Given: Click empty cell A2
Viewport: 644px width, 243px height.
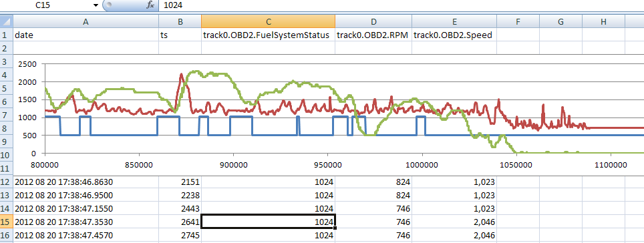Looking at the screenshot, I should point(86,48).
